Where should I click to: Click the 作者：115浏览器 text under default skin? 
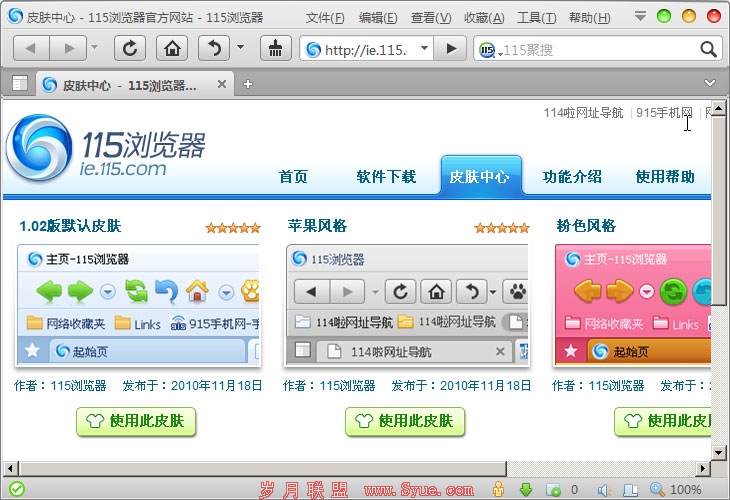[x=60, y=385]
